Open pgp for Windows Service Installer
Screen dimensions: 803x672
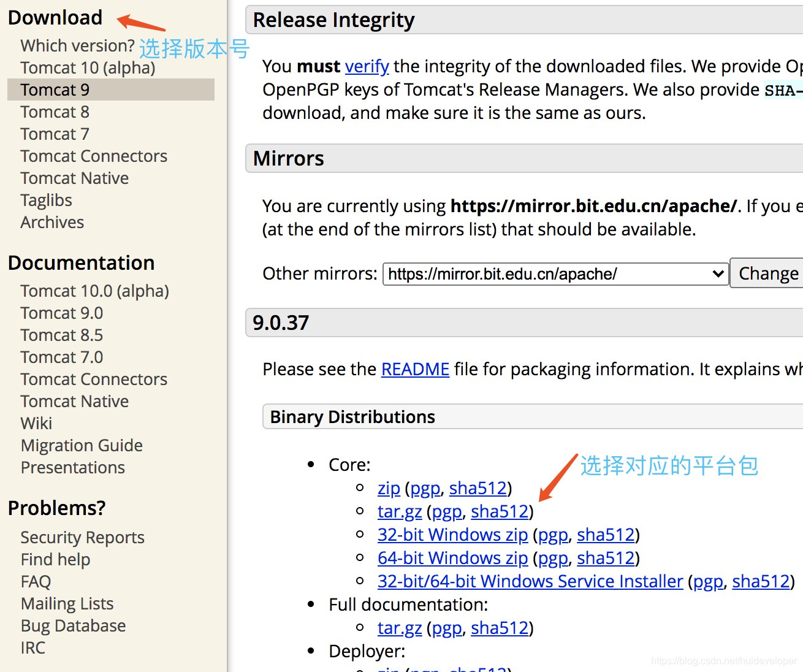click(x=708, y=581)
